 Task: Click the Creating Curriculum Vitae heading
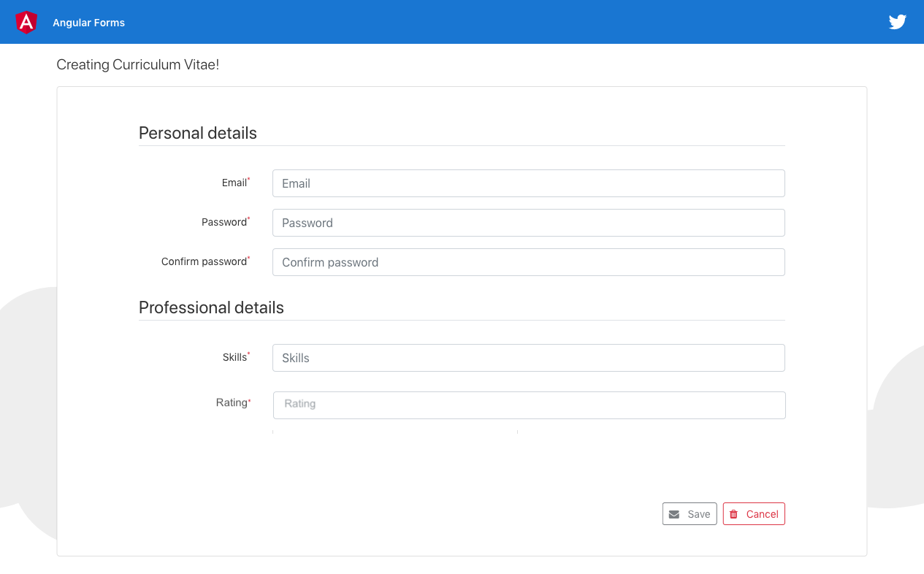click(138, 65)
